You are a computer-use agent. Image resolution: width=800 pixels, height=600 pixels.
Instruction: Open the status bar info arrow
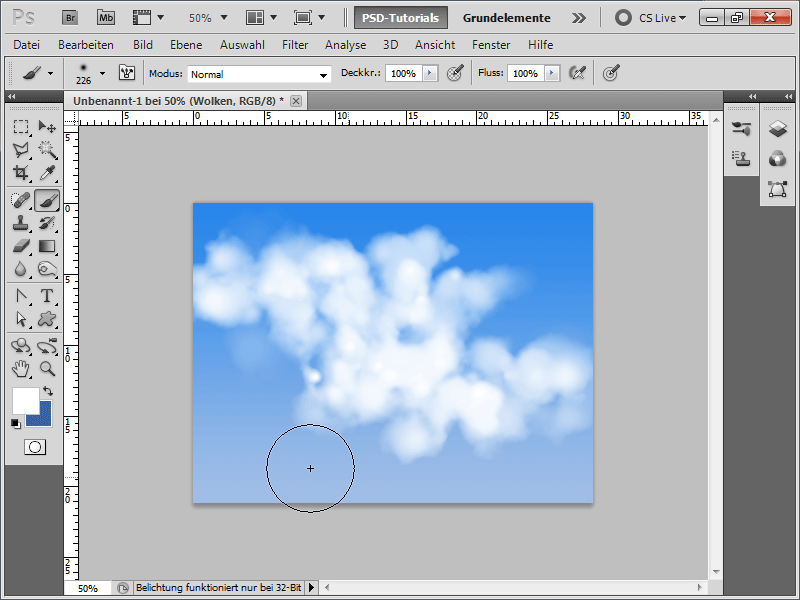click(x=311, y=588)
